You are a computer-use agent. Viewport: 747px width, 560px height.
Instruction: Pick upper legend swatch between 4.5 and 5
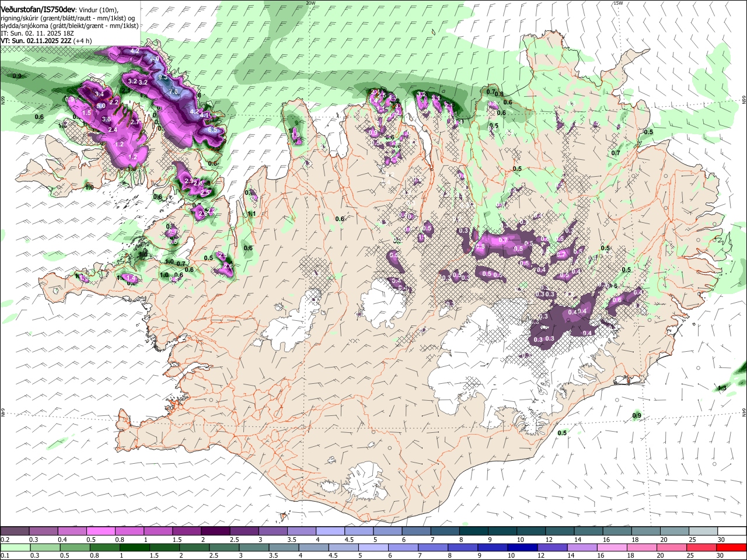[x=359, y=531]
